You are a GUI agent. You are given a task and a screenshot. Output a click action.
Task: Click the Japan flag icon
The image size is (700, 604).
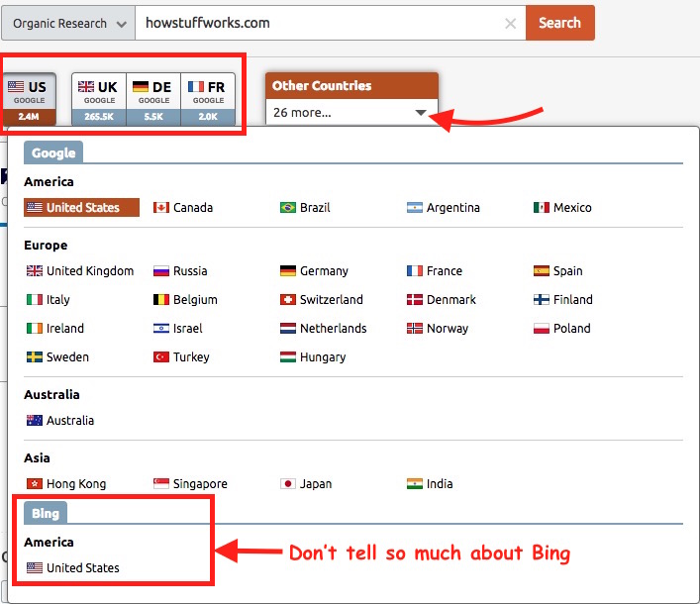[x=288, y=484]
